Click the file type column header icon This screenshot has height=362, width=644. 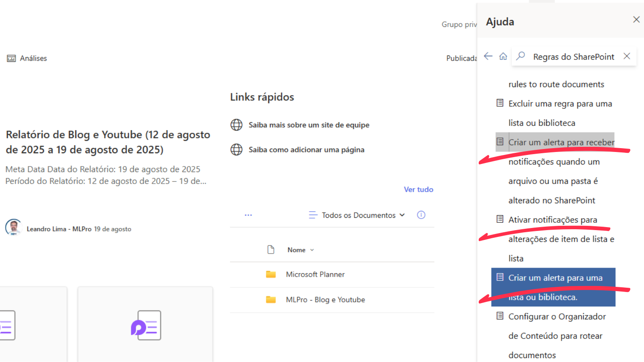click(x=271, y=250)
